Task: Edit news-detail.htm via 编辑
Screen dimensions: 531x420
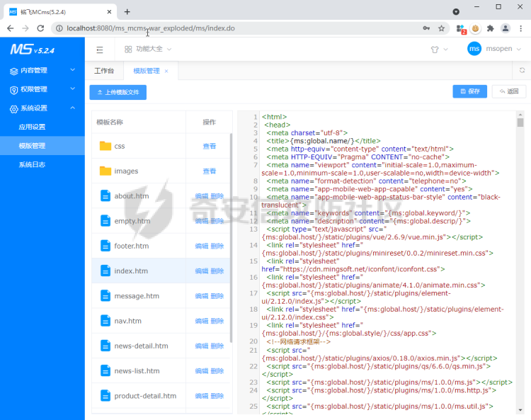Action: (x=202, y=346)
